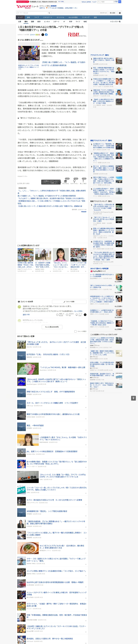The height and width of the screenshot is (644, 138).
Task: Open the first アクセスランキング(国内) item
Action: point(104,60)
